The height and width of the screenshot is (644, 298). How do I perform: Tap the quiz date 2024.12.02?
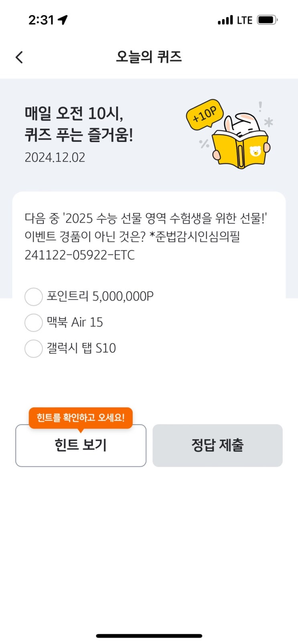point(55,157)
